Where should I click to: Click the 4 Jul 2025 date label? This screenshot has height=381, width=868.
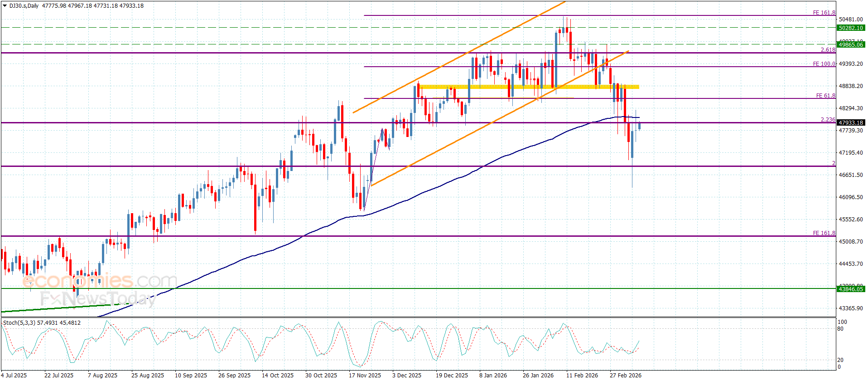point(14,376)
